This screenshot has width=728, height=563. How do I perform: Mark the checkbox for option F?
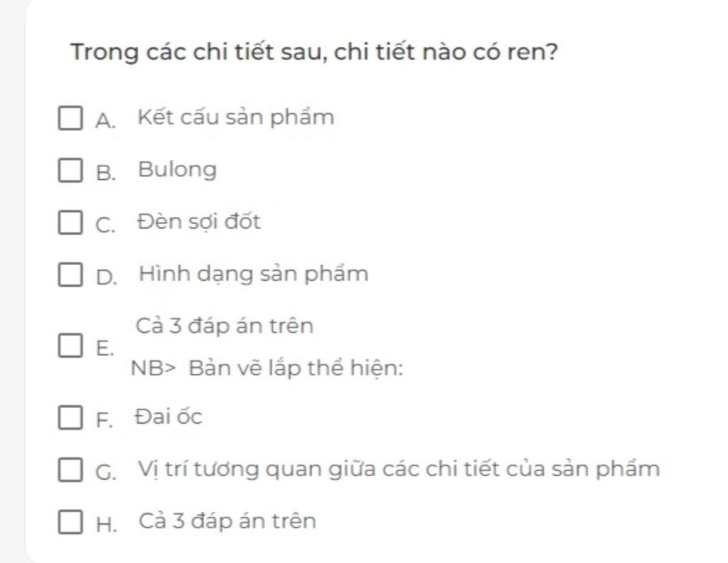click(70, 417)
